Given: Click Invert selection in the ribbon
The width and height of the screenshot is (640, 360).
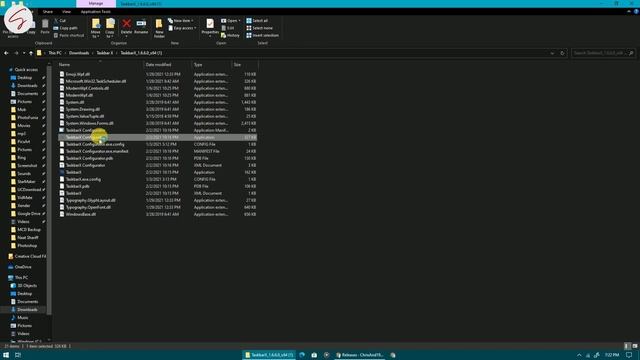Looking at the screenshot, I should coord(262,36).
